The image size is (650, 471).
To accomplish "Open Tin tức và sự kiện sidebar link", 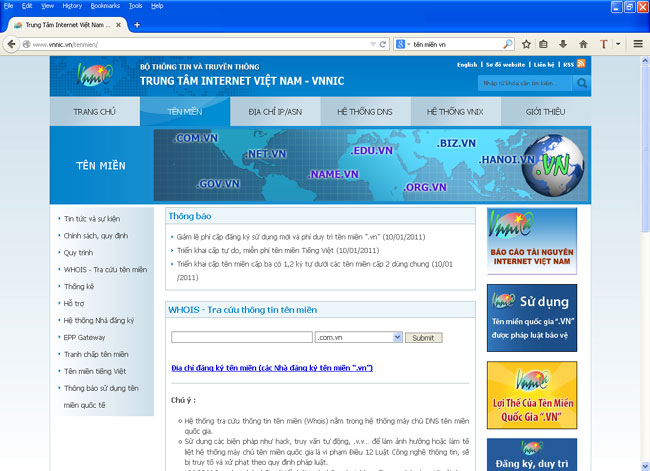I will [92, 219].
